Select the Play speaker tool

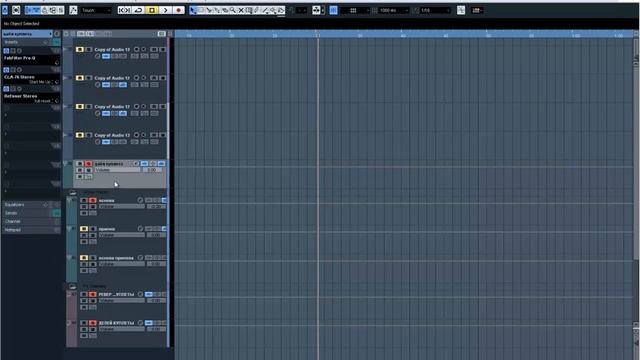(273, 10)
